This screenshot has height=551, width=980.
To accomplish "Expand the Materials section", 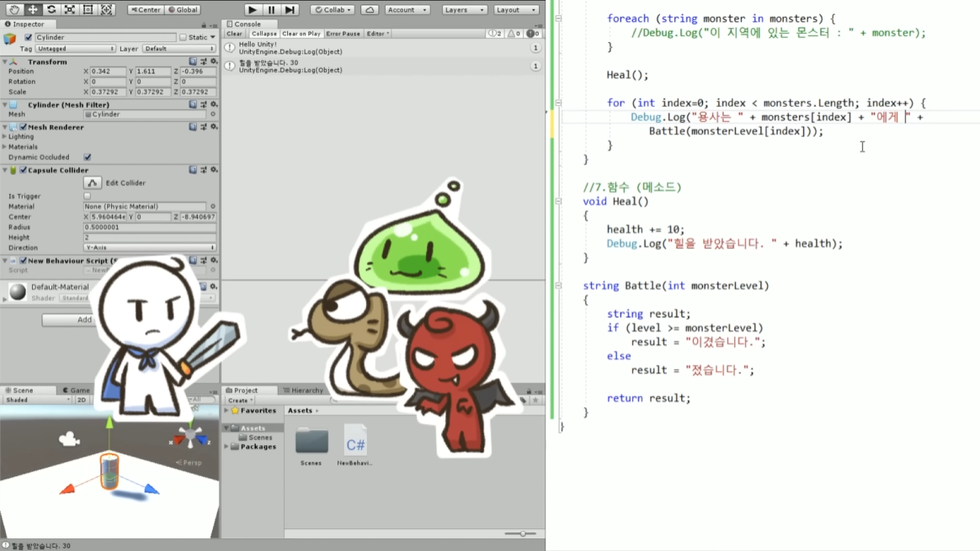I will point(5,147).
